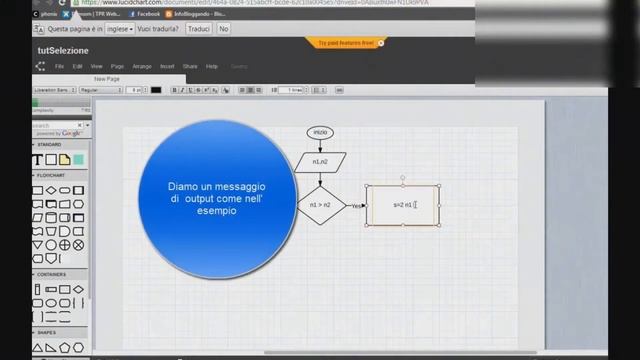
Task: Open the View menu
Action: pos(96,66)
